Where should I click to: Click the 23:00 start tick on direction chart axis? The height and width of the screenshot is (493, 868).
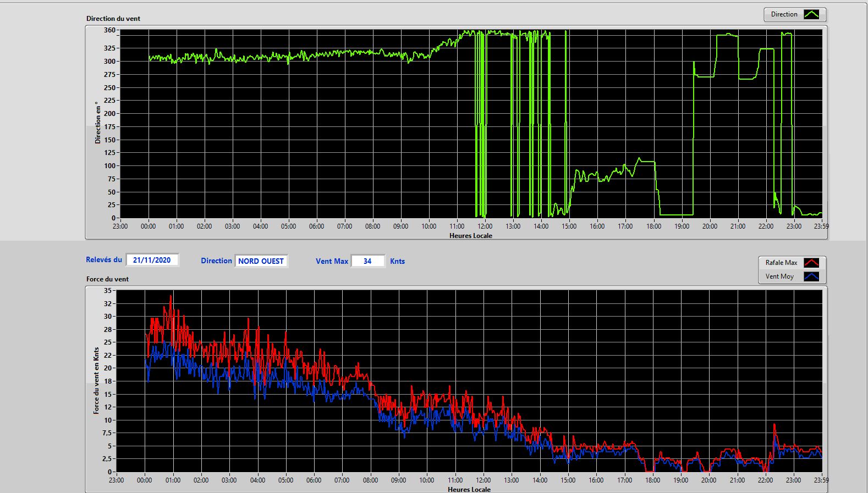120,226
